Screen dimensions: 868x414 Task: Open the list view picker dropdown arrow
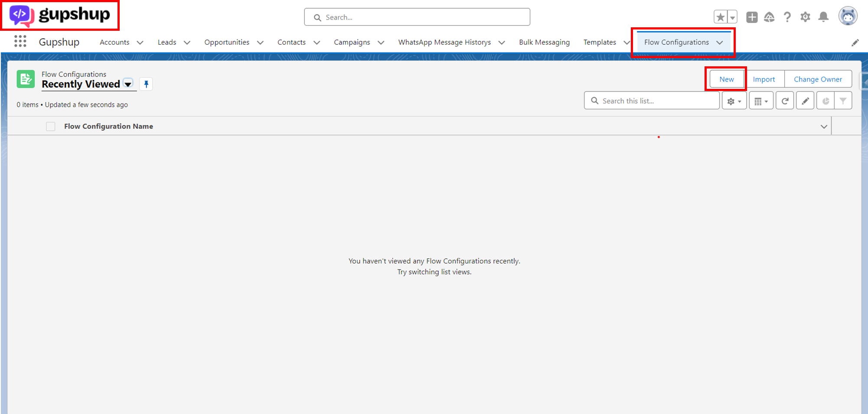click(128, 84)
